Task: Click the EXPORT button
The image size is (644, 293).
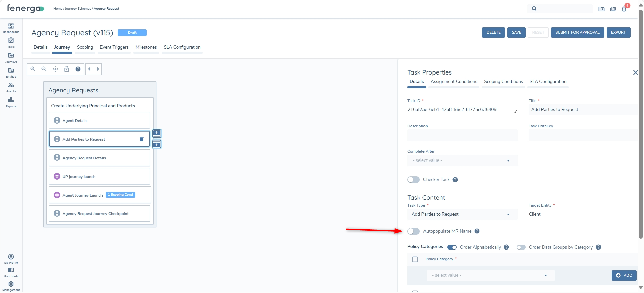Action: pyautogui.click(x=618, y=32)
